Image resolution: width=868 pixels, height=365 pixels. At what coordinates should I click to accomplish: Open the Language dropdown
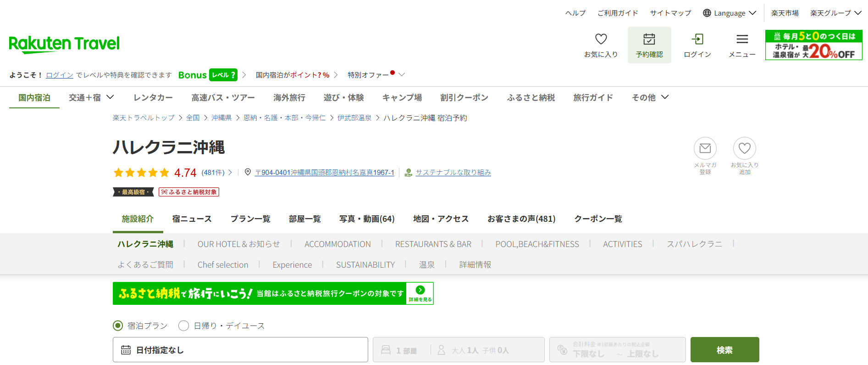click(729, 13)
